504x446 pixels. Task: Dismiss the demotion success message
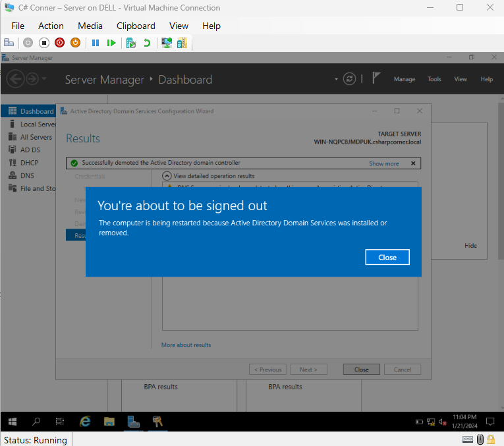pos(413,163)
